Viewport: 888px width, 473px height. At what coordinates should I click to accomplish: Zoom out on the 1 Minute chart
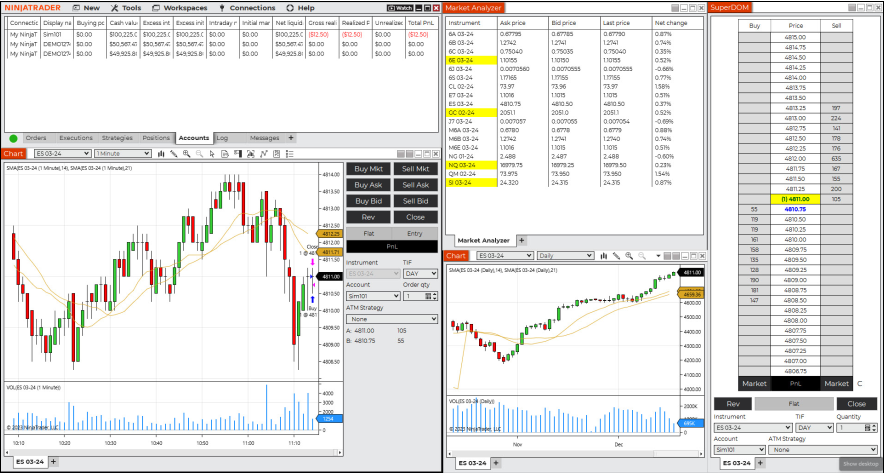pyautogui.click(x=199, y=154)
